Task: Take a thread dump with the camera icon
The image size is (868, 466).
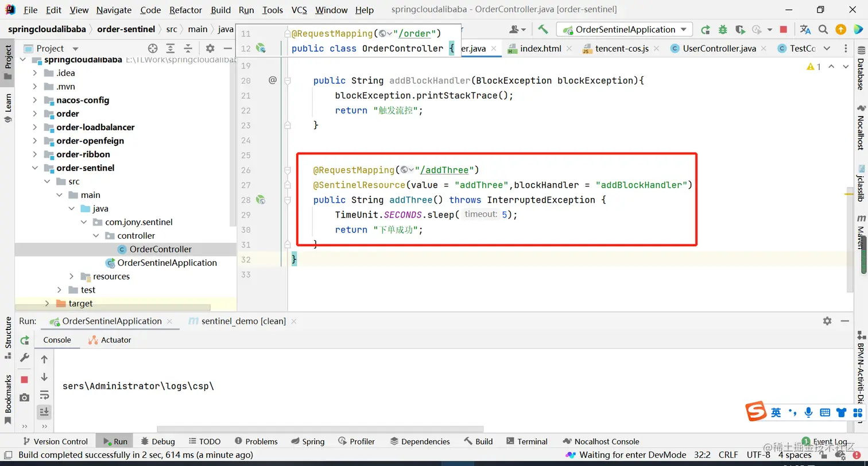Action: (25, 397)
